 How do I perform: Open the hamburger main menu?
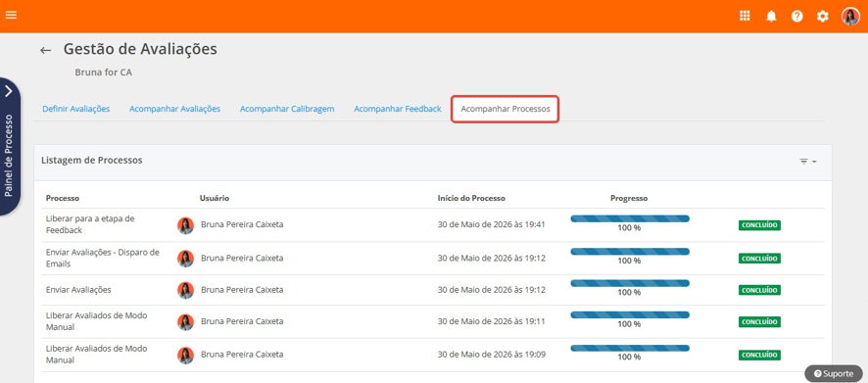[x=11, y=15]
